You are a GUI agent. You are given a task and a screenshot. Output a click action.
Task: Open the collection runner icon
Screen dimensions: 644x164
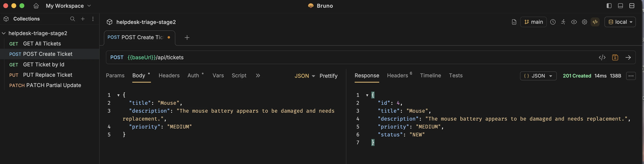tap(563, 22)
